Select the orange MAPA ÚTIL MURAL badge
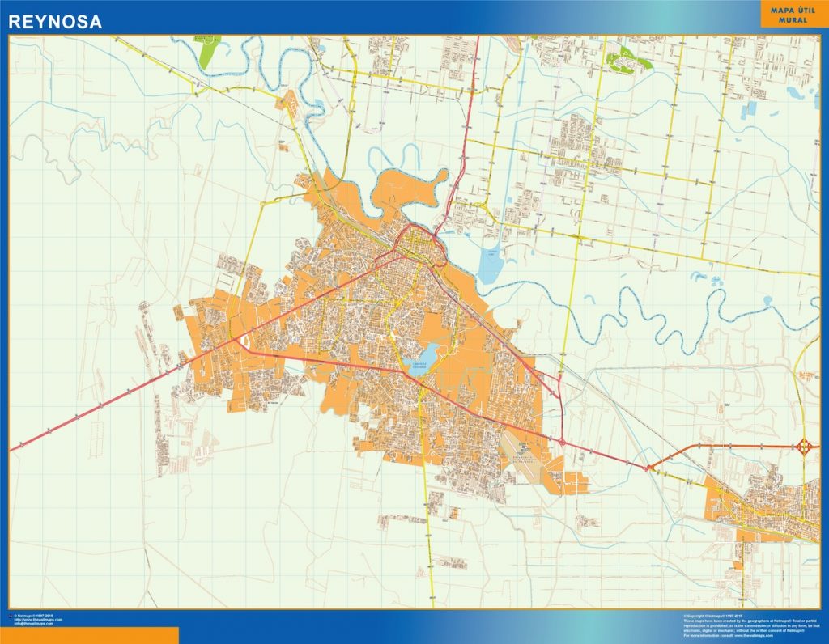This screenshot has height=644, width=829. click(x=794, y=15)
